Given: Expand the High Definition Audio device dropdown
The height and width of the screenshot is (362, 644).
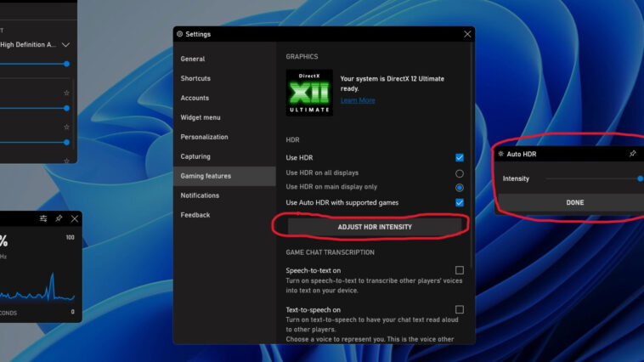Looking at the screenshot, I should [65, 45].
